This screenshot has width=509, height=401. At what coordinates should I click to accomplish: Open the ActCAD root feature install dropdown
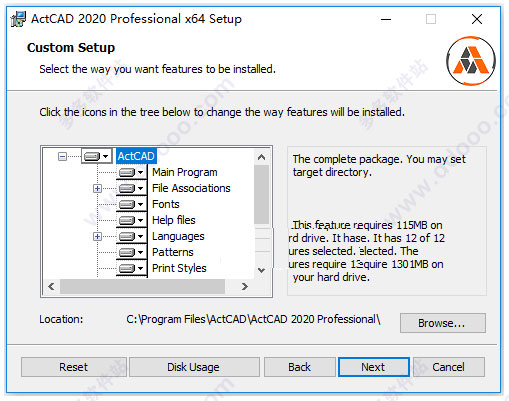click(x=97, y=156)
